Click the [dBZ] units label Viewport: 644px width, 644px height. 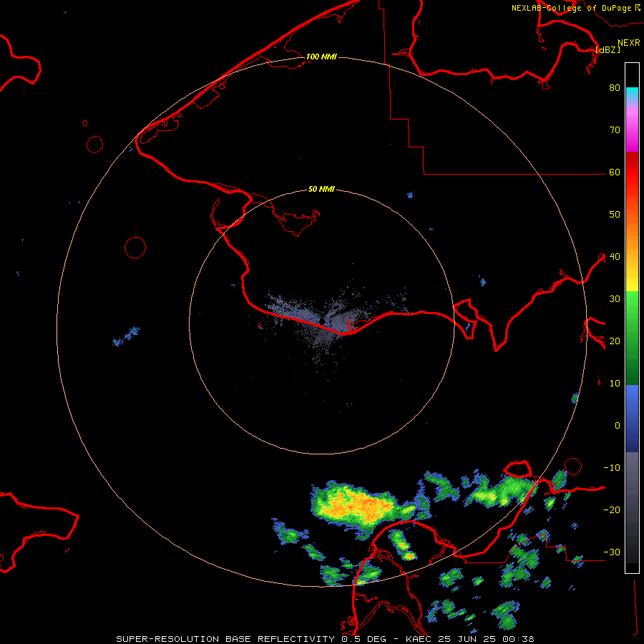(608, 49)
